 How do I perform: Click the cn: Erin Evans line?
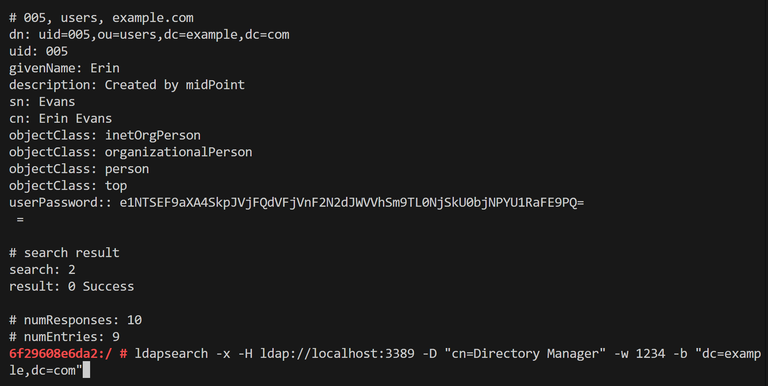tap(60, 119)
